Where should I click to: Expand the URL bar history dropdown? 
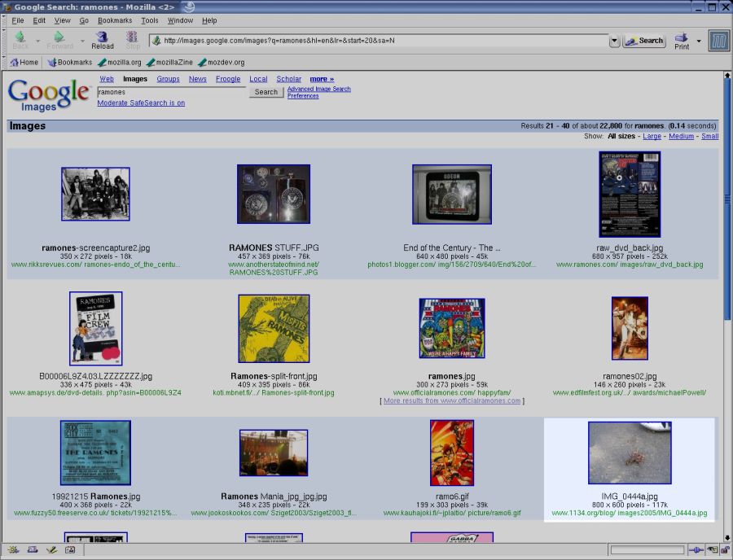pos(614,41)
